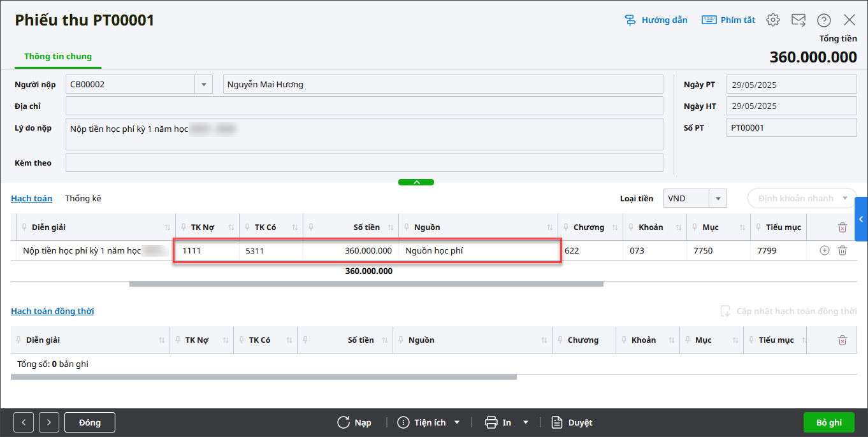
Task: Click the Hạch toán grid horizontal scrollbar
Action: click(366, 284)
